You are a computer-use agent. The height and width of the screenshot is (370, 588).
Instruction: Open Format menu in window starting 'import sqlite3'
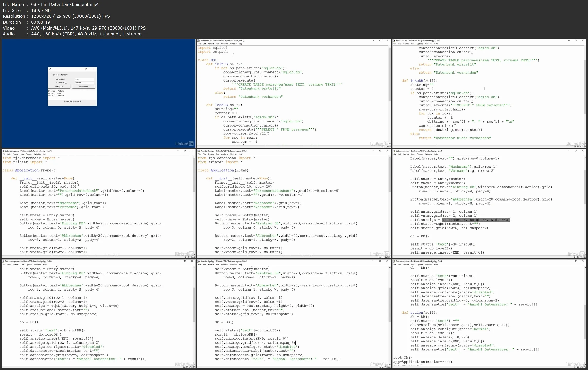[211, 44]
